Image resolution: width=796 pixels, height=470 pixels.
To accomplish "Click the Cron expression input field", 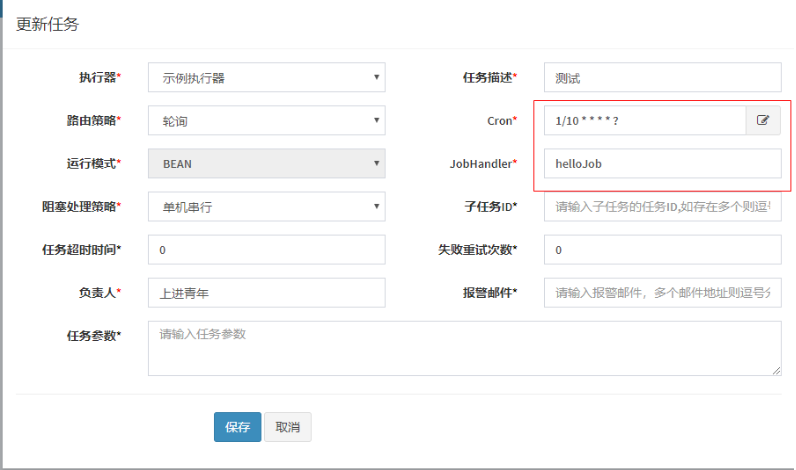I will (645, 120).
